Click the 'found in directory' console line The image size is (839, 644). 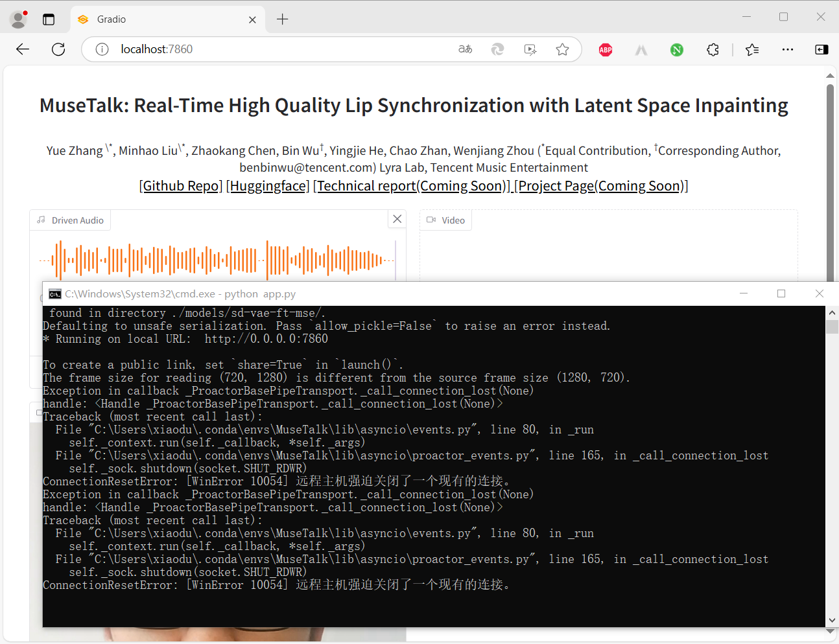coord(187,313)
